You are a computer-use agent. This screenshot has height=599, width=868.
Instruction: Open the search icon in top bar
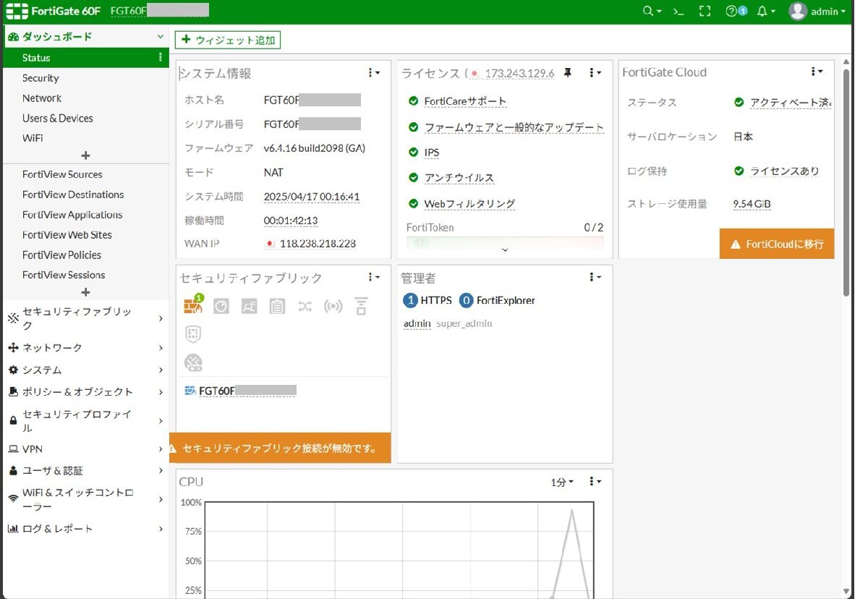[x=651, y=12]
